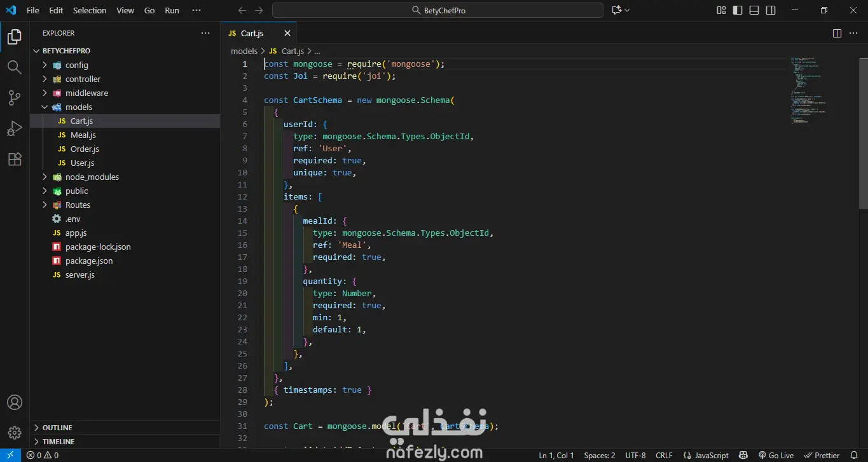Click the models breadcrumb segment

click(244, 51)
